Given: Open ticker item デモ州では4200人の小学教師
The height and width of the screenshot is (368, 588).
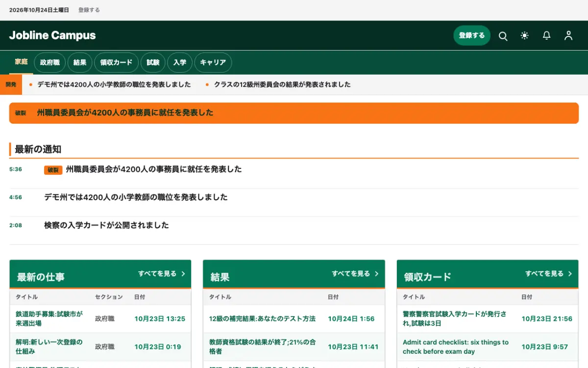Looking at the screenshot, I should point(114,84).
